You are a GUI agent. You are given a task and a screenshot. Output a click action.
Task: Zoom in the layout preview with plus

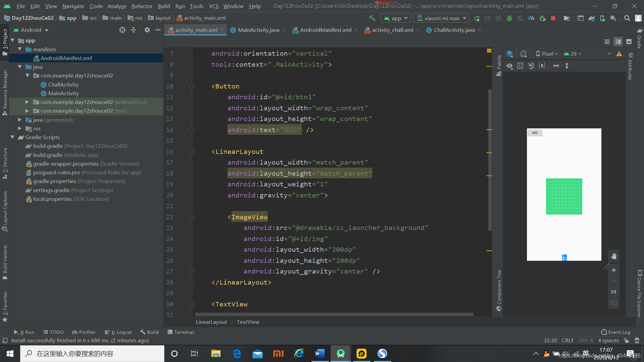(x=614, y=270)
